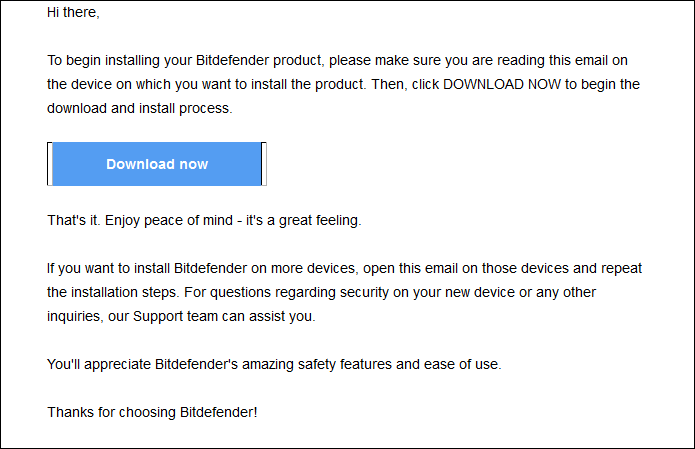Click the line beginning 'To begin installing your Bitdefender product'
The image size is (695, 449).
click(x=337, y=60)
